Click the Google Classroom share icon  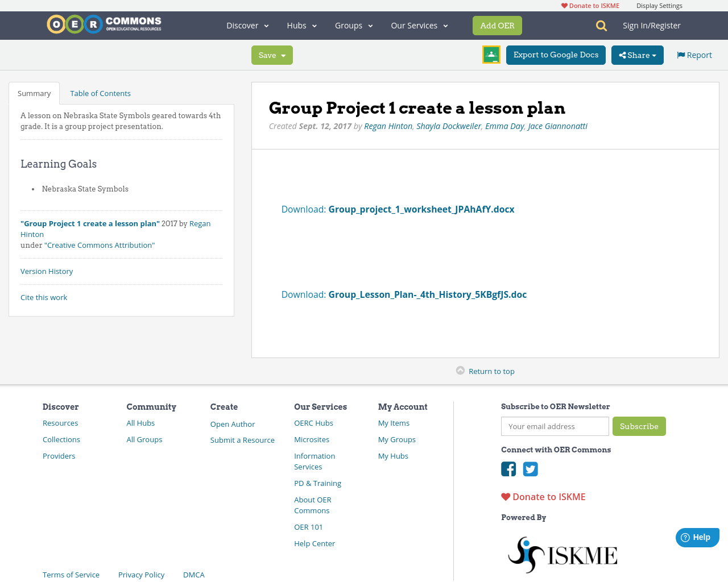[x=491, y=55]
